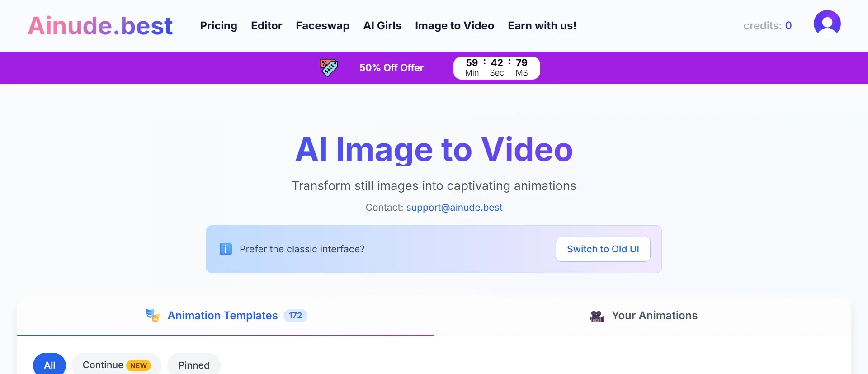Click the theater masks icon
This screenshot has height=374, width=868.
[x=153, y=316]
